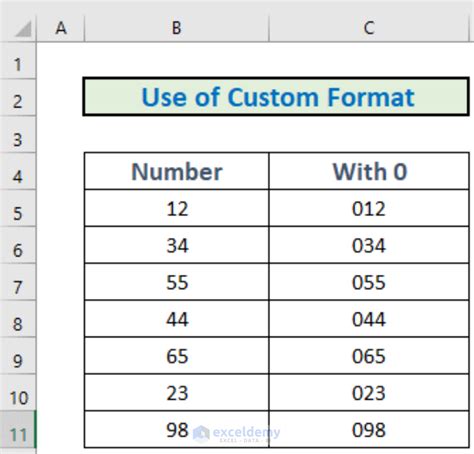Select row 5 header
Image resolution: width=474 pixels, height=454 pixels.
(x=18, y=208)
